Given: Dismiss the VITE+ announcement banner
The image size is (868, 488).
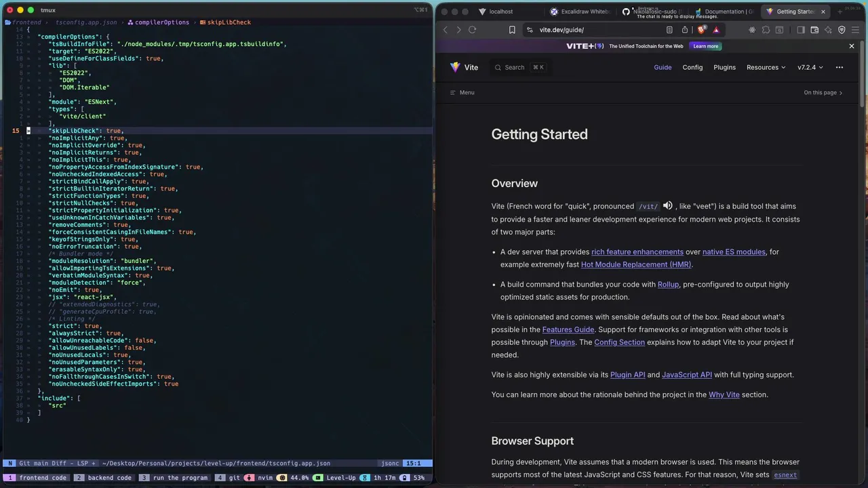Looking at the screenshot, I should point(852,46).
